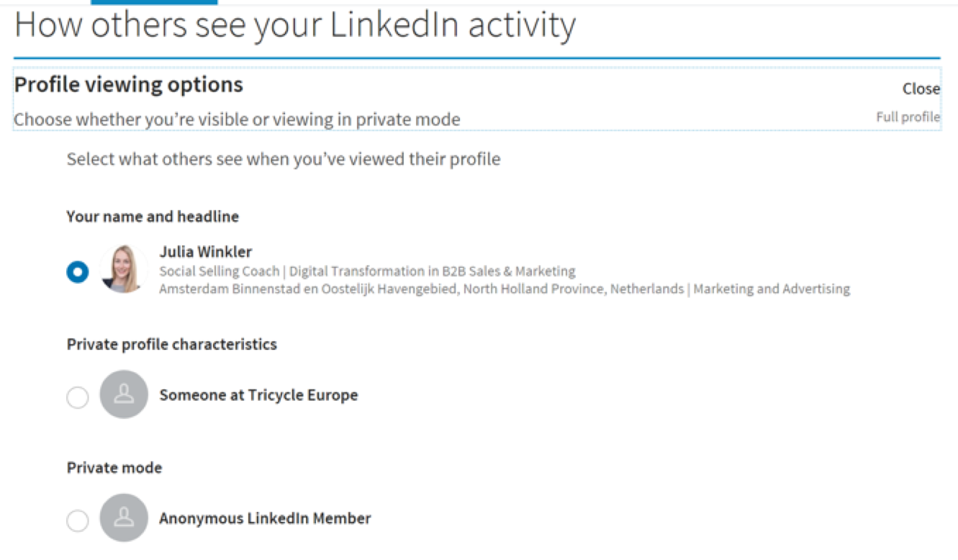Click the Your name and headline heading
This screenshot has width=958, height=560.
pyautogui.click(x=153, y=217)
